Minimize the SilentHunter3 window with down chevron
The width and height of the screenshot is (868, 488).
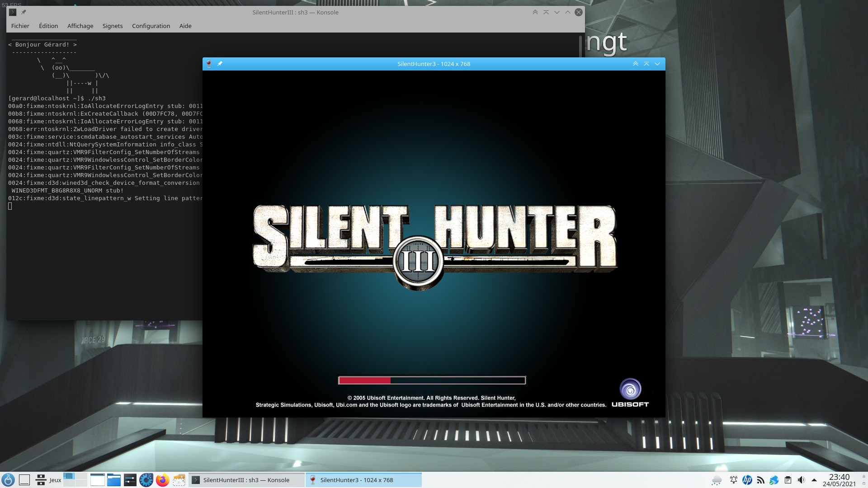tap(657, 64)
